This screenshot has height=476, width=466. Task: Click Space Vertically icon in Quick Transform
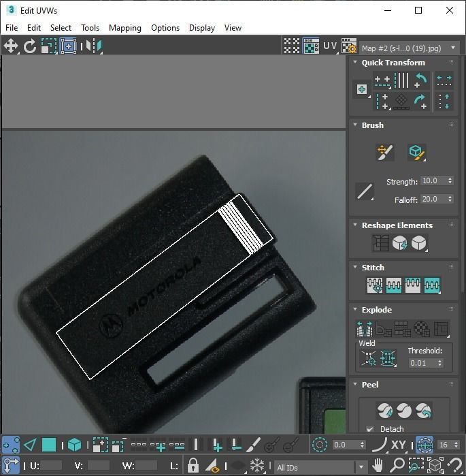[444, 101]
